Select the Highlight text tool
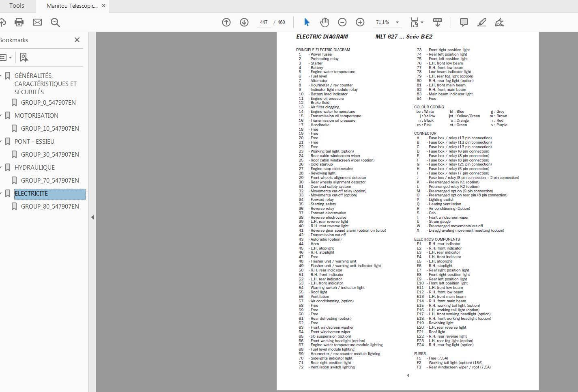The width and height of the screenshot is (578, 392). coord(481,22)
